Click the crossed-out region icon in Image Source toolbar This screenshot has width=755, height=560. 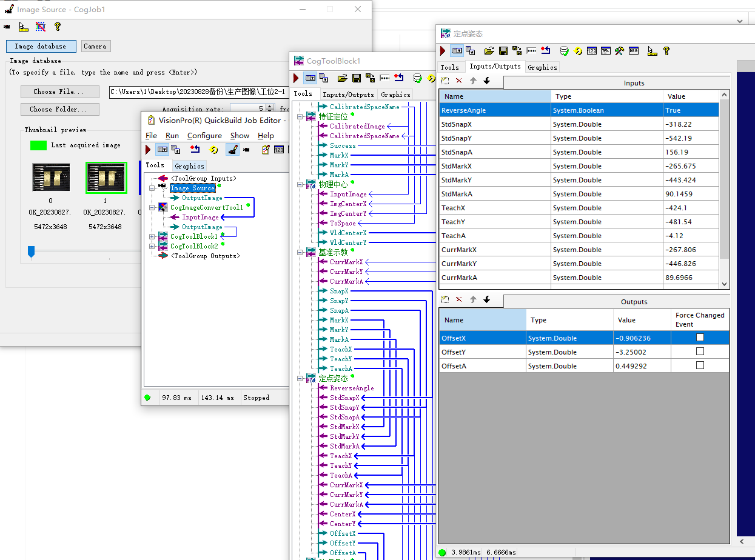click(x=41, y=27)
